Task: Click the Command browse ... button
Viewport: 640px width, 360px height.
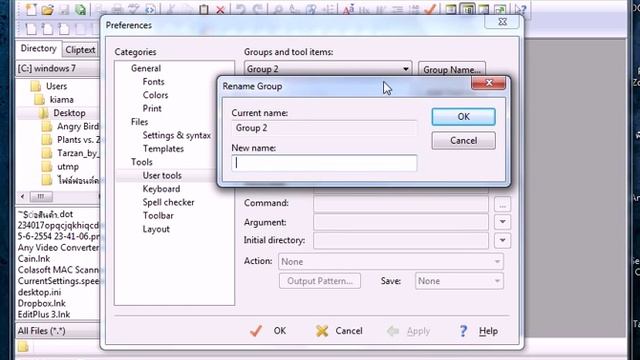Action: [x=502, y=204]
